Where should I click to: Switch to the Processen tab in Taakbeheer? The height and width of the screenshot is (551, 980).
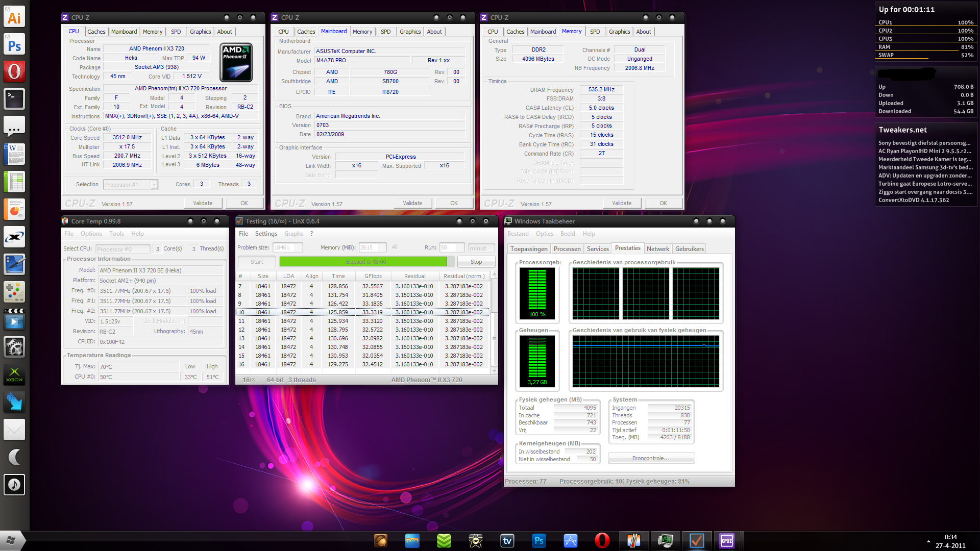tap(567, 249)
